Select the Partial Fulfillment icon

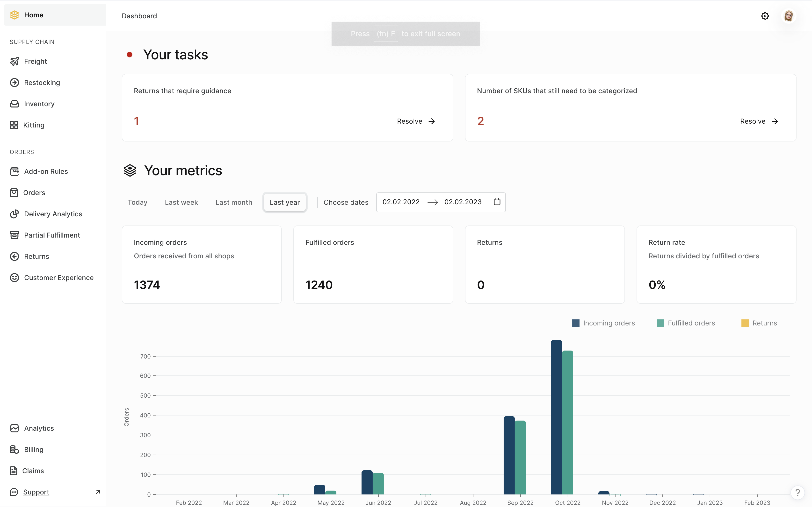click(14, 235)
